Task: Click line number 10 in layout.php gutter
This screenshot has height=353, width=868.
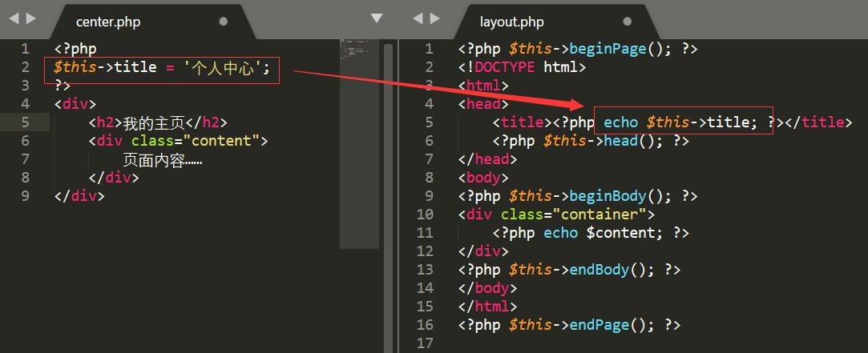Action: click(x=425, y=215)
